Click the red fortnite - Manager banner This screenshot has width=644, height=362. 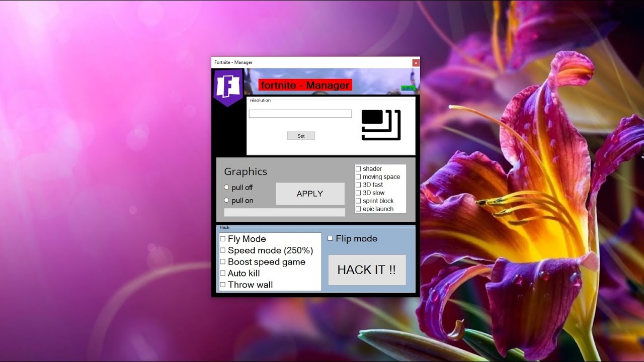[305, 85]
